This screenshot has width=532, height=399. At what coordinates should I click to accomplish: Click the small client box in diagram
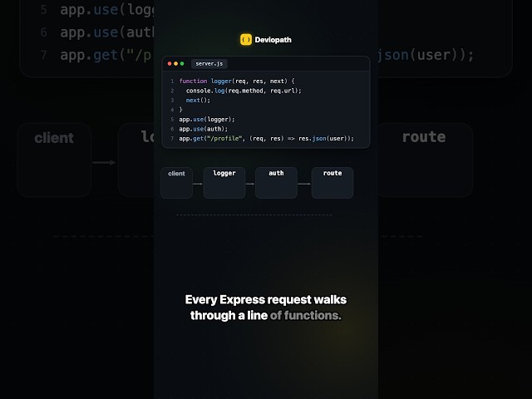click(x=177, y=183)
